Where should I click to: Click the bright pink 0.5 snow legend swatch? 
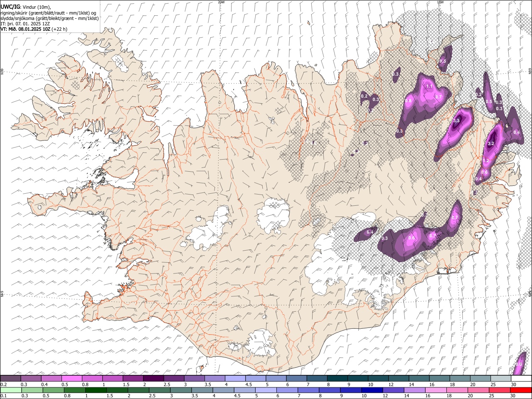(72, 378)
